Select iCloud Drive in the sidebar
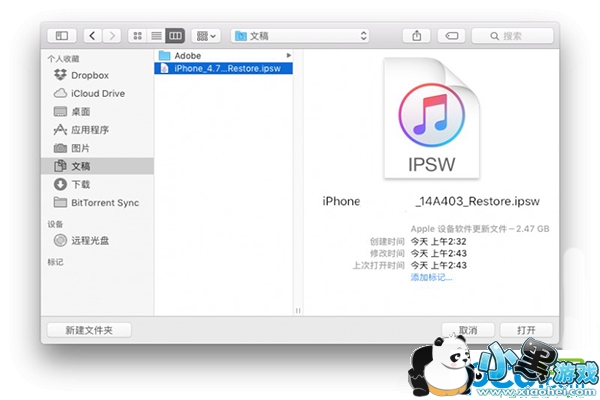 (97, 93)
